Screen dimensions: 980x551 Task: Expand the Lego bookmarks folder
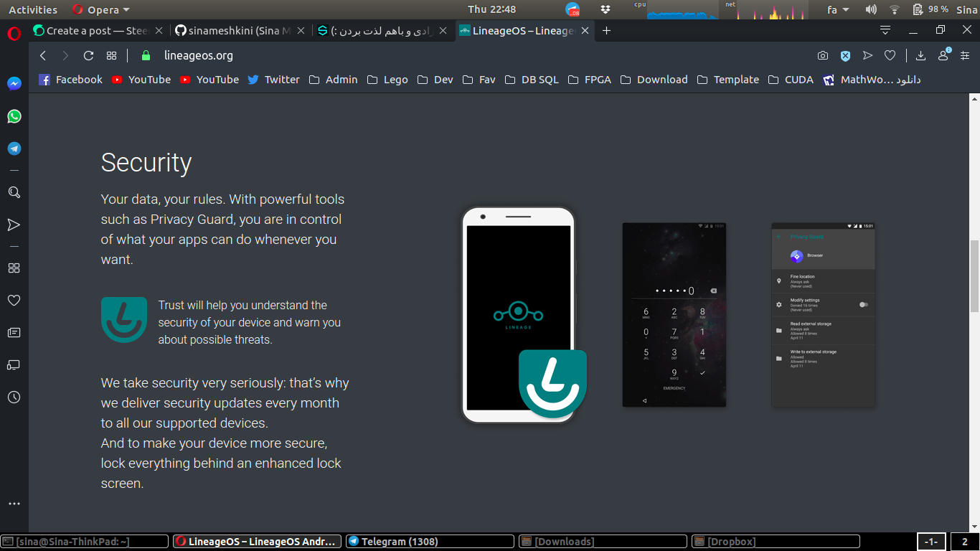[x=387, y=80]
